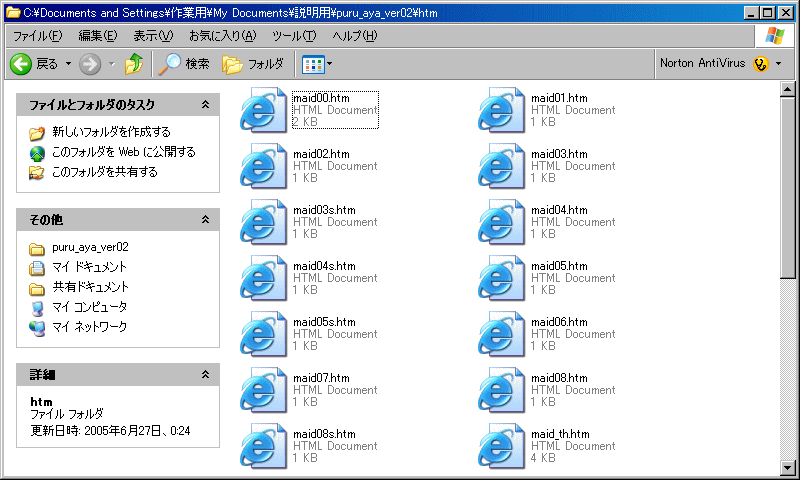Click the マイ コンピュータ computer icon
This screenshot has width=800, height=480.
click(37, 309)
